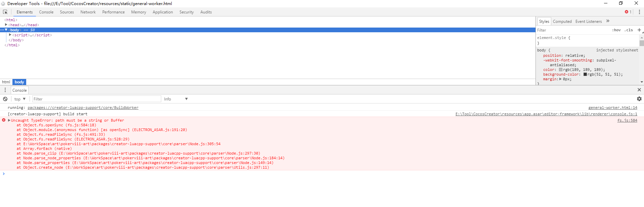Open the Computed styles tab
This screenshot has height=207, width=644.
[562, 22]
